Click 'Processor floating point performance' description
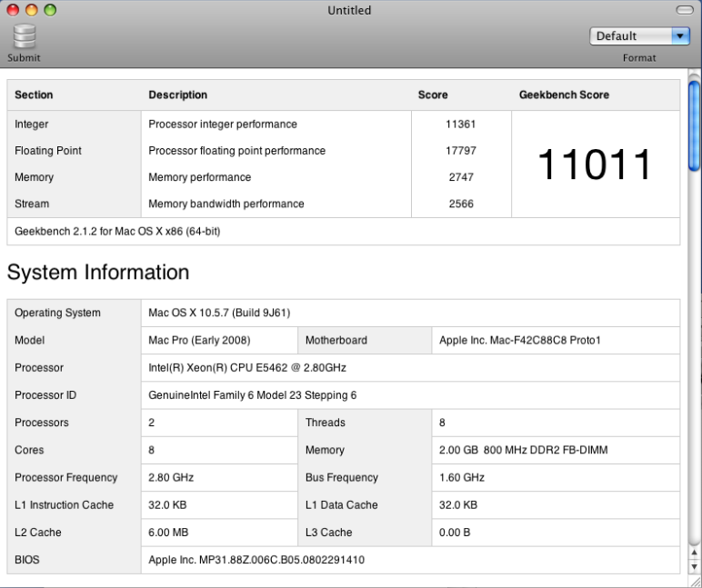 coord(236,150)
